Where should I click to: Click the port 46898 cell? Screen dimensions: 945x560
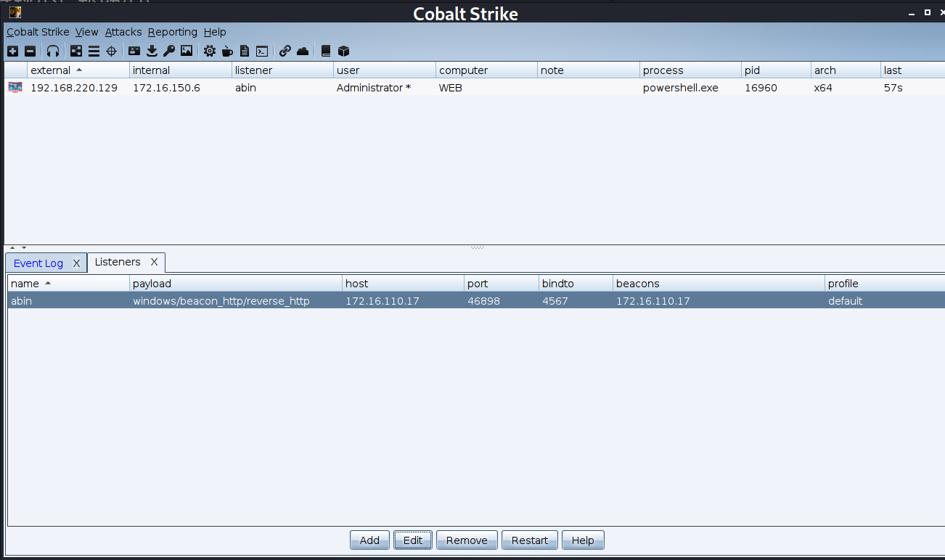(x=502, y=301)
